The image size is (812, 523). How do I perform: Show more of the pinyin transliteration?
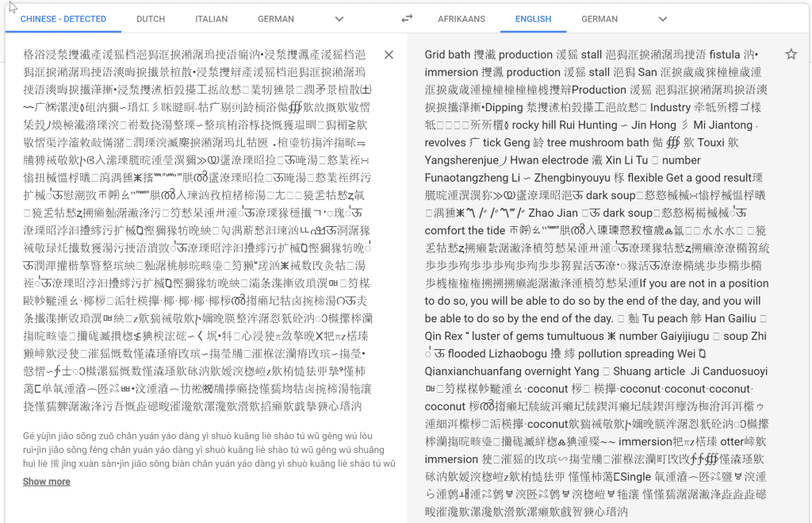(x=47, y=482)
